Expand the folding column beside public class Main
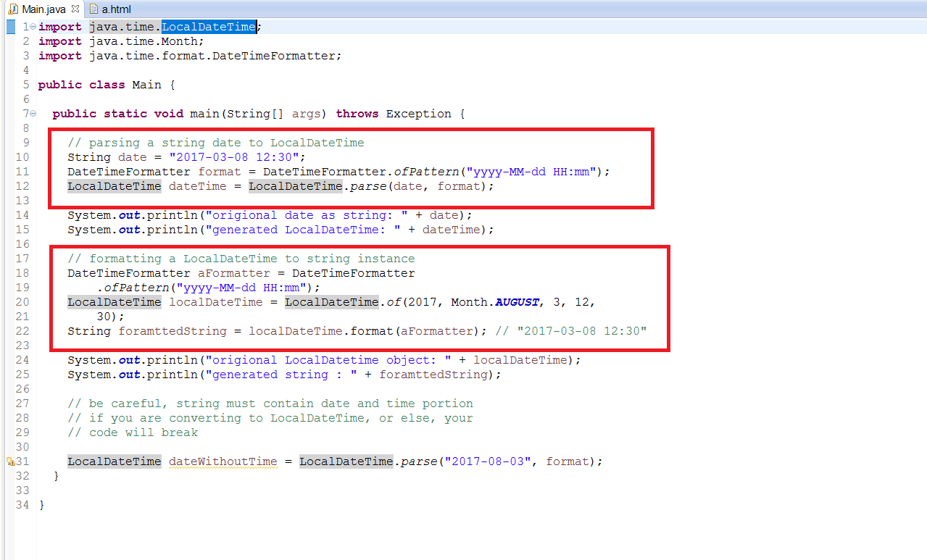 click(32, 85)
